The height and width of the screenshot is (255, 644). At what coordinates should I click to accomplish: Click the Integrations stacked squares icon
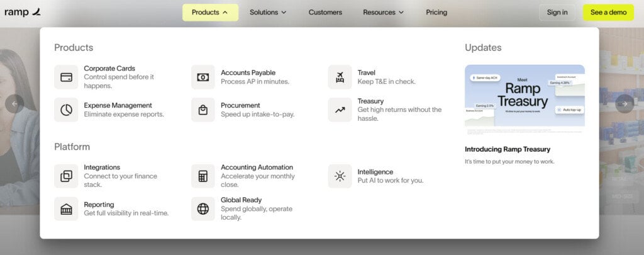[x=66, y=176]
